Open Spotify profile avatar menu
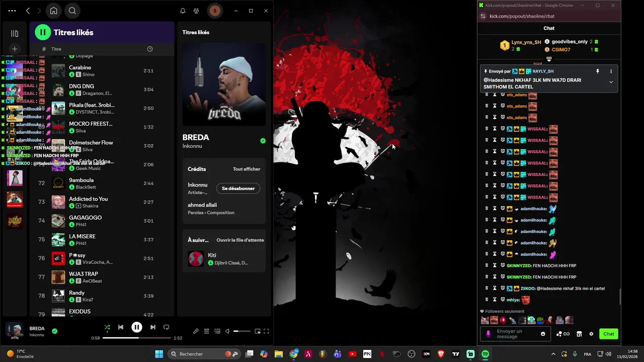Viewport: 644px width, 362px height. (x=215, y=11)
